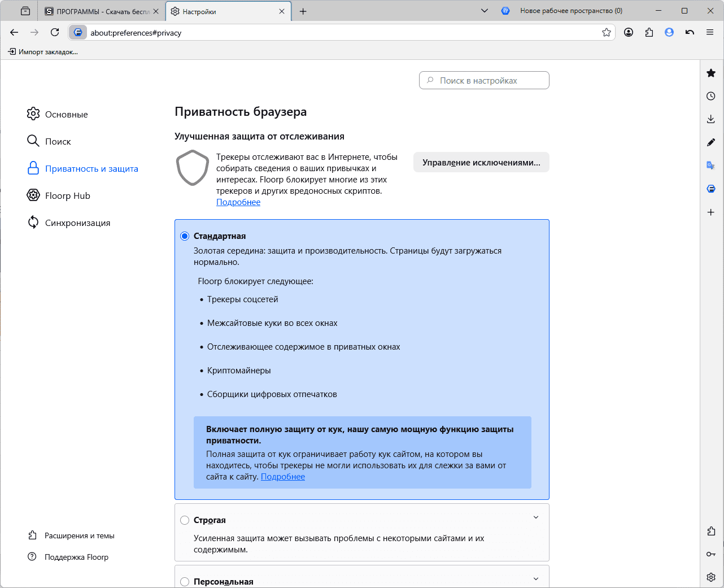Open the tab overview icon in the title bar
Viewport: 724px width, 588px height.
(x=25, y=11)
